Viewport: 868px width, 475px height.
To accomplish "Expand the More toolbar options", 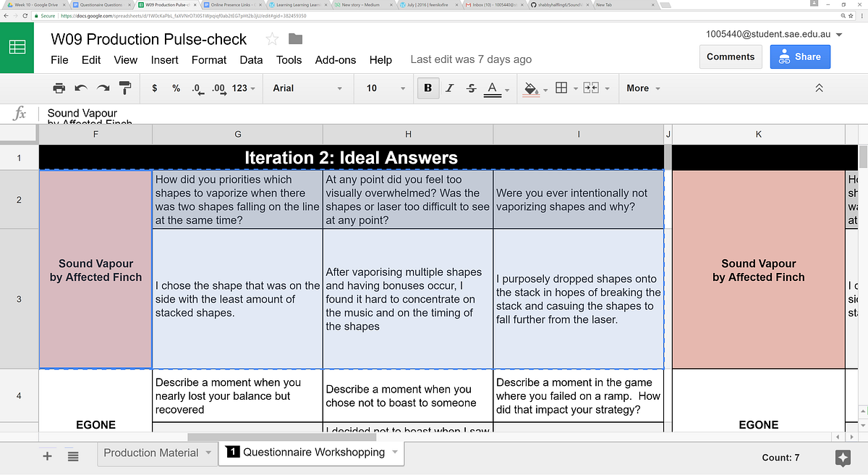I will coord(643,88).
